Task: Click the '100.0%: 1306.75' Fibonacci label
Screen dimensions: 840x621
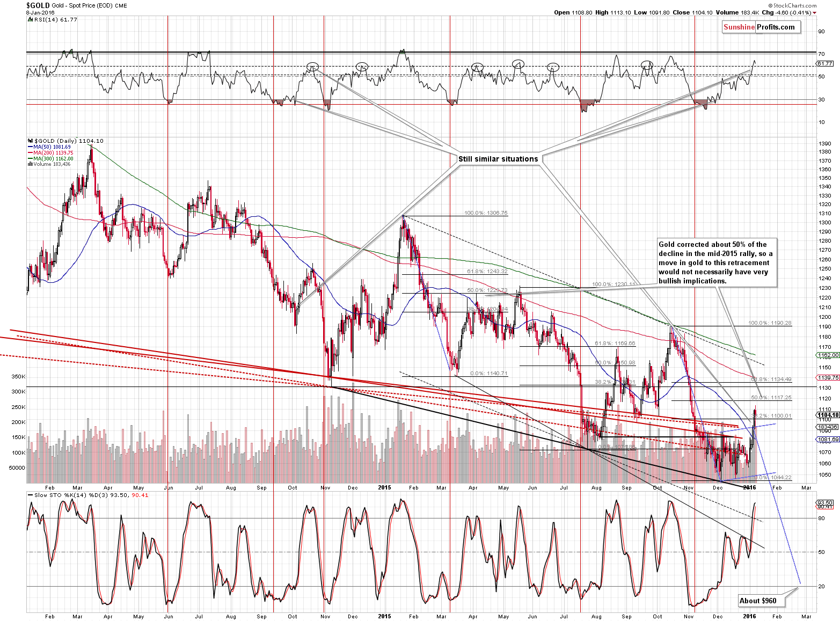Action: [486, 213]
